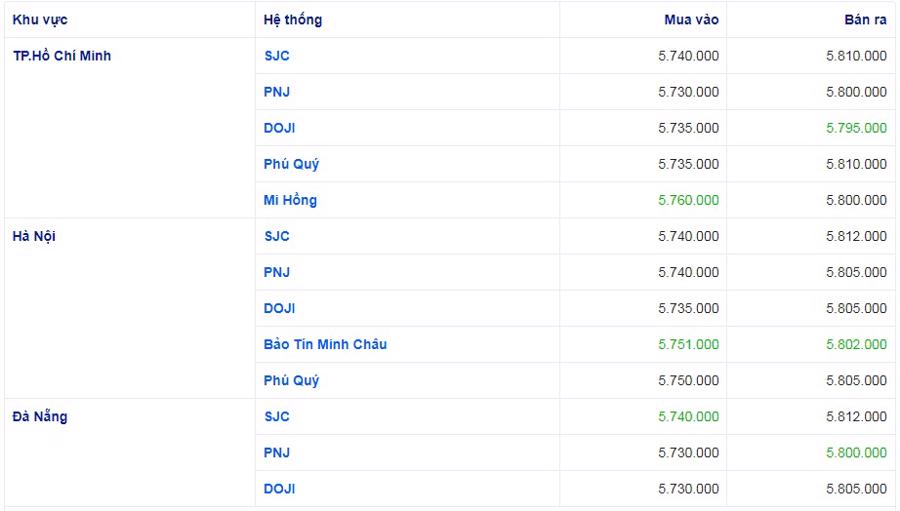Open the Bảo Tín Minh Châu link

tap(325, 344)
